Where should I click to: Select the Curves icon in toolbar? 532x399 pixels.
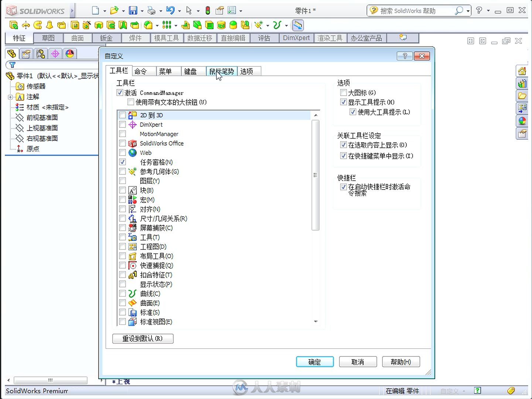click(x=277, y=25)
